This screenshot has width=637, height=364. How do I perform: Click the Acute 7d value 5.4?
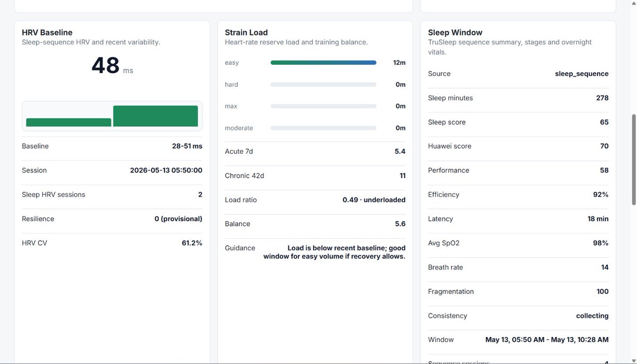point(400,151)
